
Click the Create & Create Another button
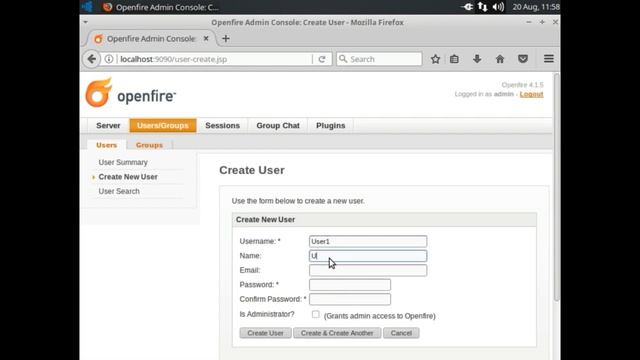coord(337,333)
